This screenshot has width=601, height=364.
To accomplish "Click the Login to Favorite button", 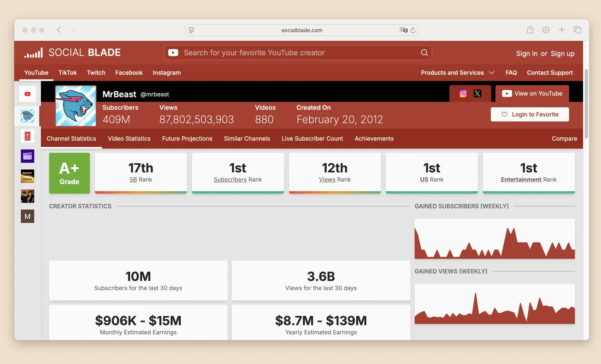I will click(x=530, y=114).
